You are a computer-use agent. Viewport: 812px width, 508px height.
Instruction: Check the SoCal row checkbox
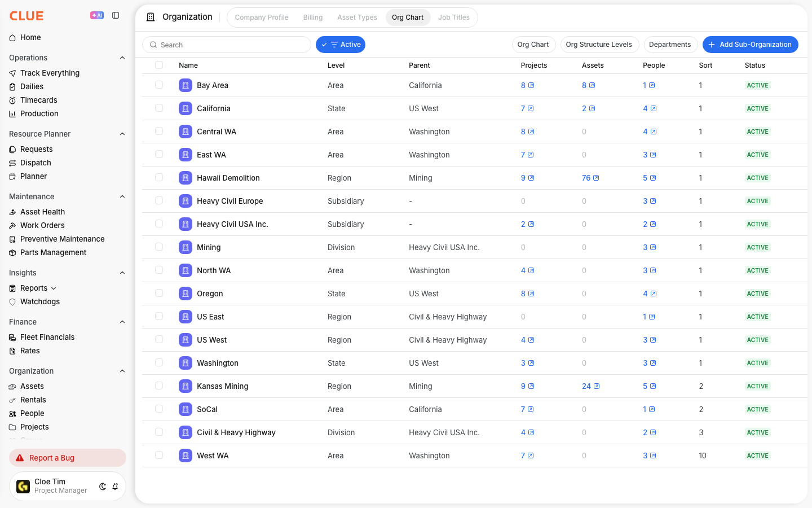159,409
